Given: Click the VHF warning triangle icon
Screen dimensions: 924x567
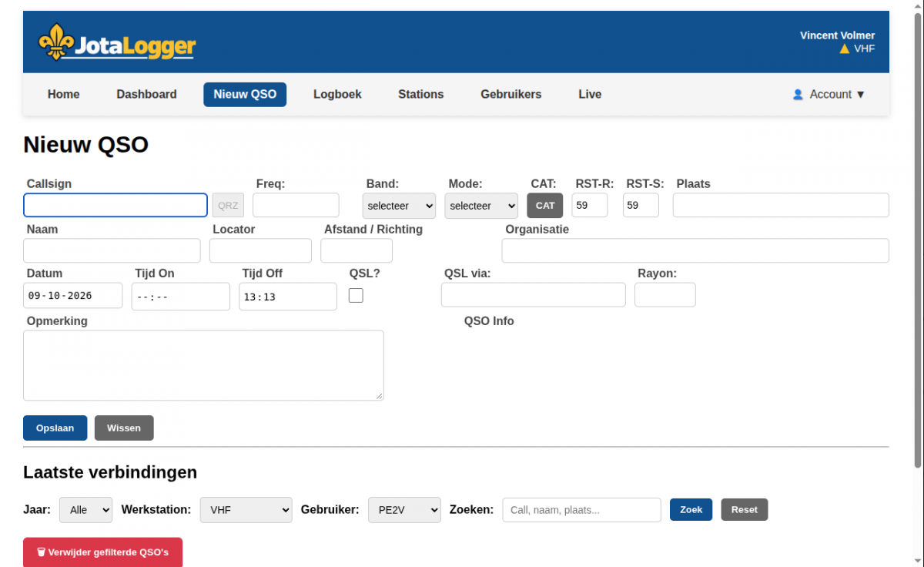Looking at the screenshot, I should click(x=845, y=49).
